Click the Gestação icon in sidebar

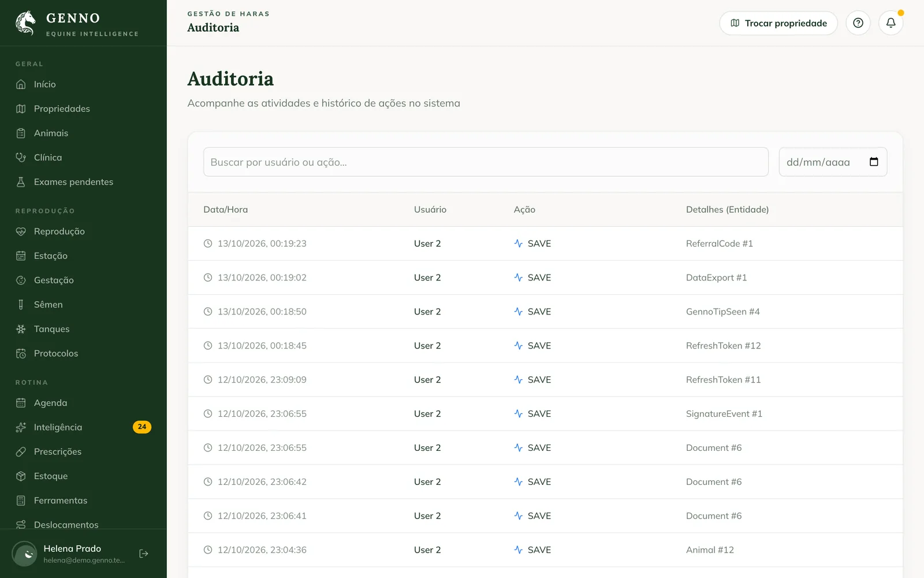tap(21, 280)
